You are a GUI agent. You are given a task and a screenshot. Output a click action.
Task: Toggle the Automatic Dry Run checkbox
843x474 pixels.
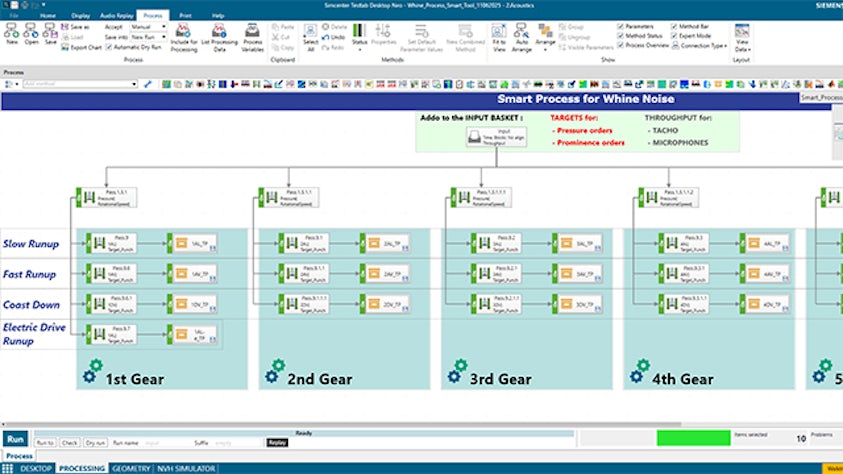click(109, 47)
